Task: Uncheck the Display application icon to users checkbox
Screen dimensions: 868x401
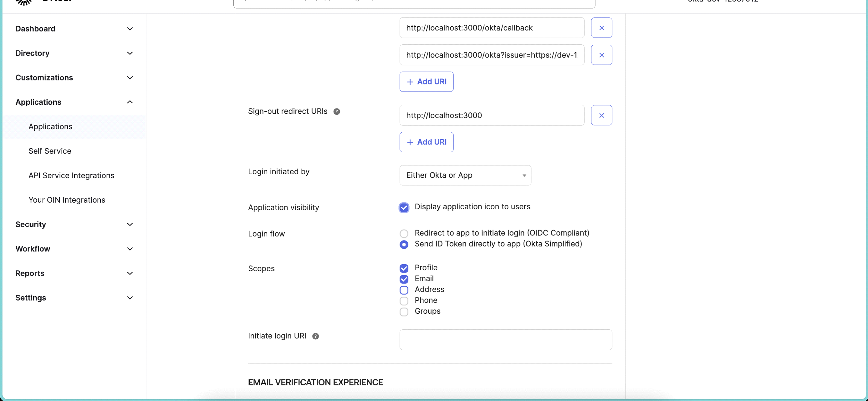Action: (404, 208)
